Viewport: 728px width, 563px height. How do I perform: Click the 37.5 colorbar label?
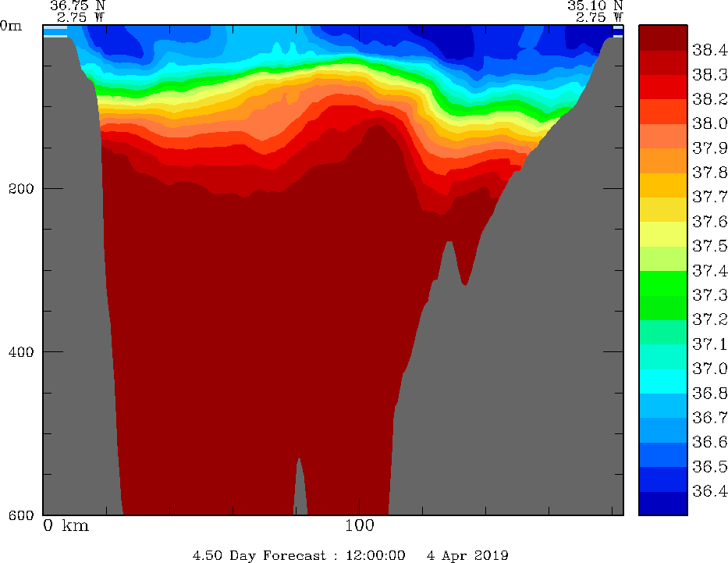pyautogui.click(x=709, y=246)
